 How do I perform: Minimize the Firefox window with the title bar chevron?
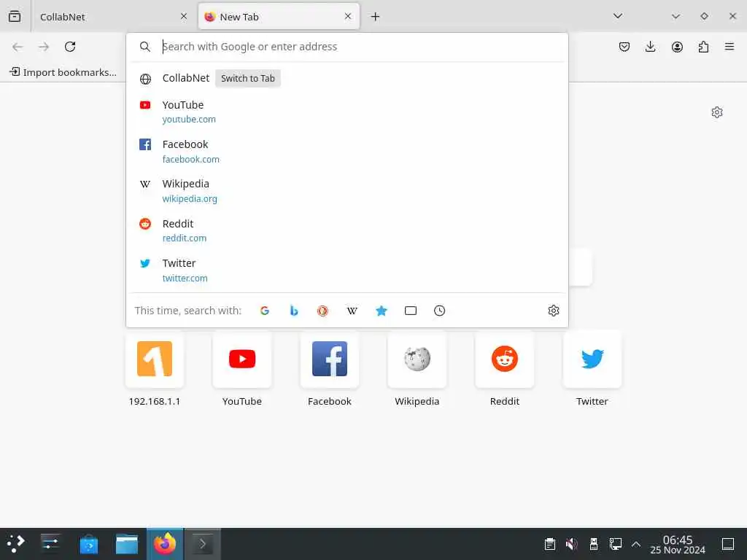click(x=676, y=16)
